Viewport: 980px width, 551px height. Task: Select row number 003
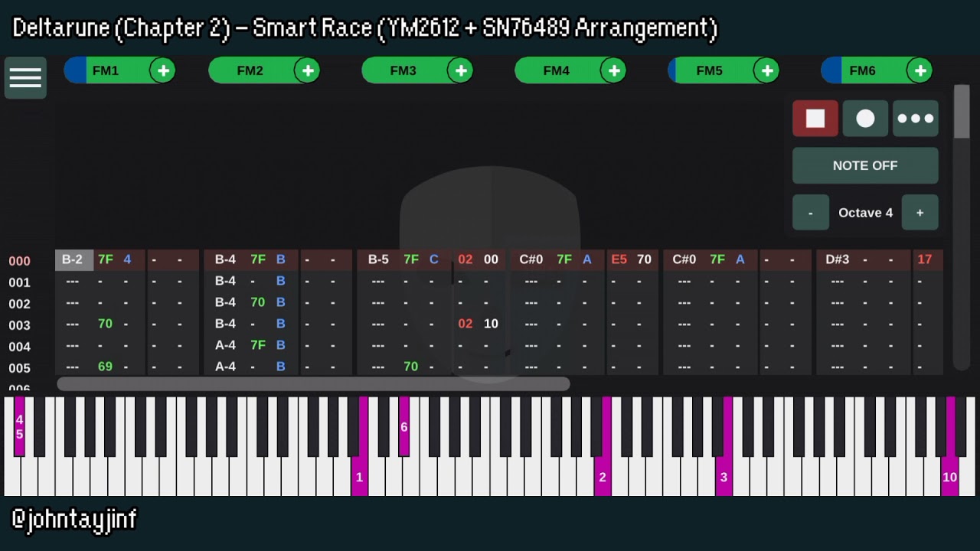click(x=20, y=325)
